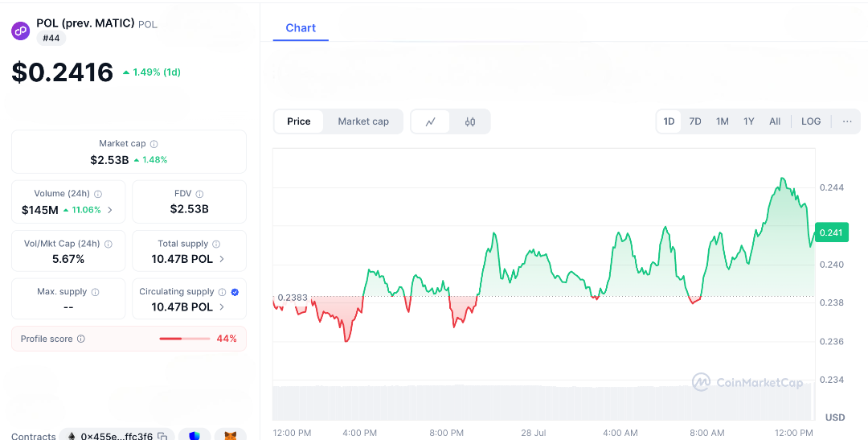
Task: Click the 0x455e...ffc3f6 contract address
Action: (117, 437)
